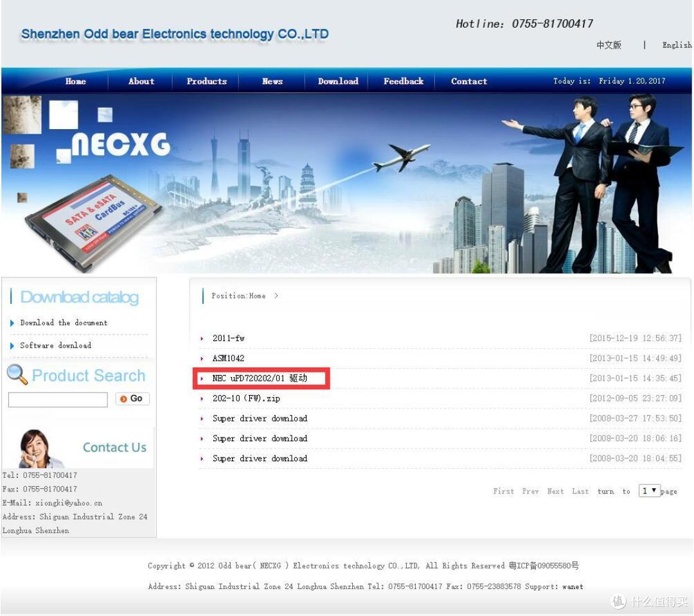This screenshot has width=694, height=616.
Task: Open the Contact navigation item
Action: coord(469,82)
